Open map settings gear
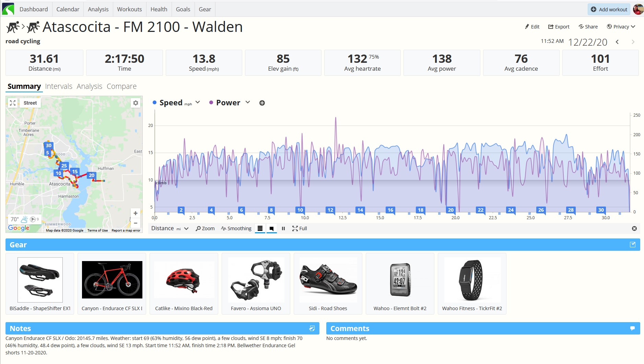Screen dimensions: 644x364 click(x=136, y=103)
